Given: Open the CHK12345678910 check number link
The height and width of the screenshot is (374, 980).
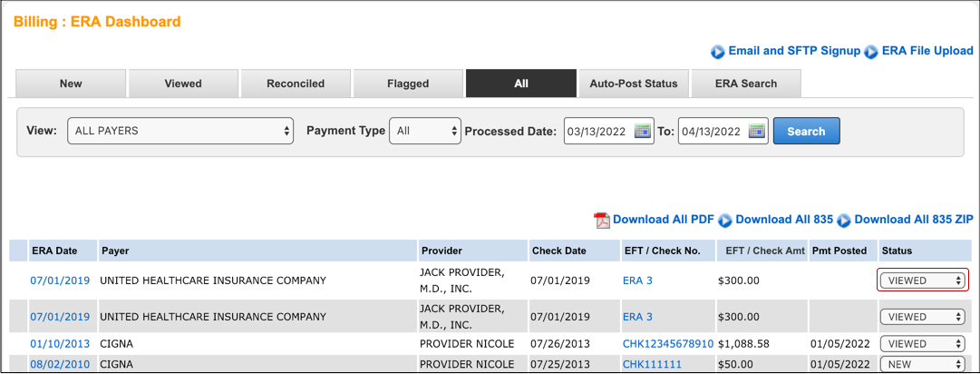Looking at the screenshot, I should pos(668,345).
